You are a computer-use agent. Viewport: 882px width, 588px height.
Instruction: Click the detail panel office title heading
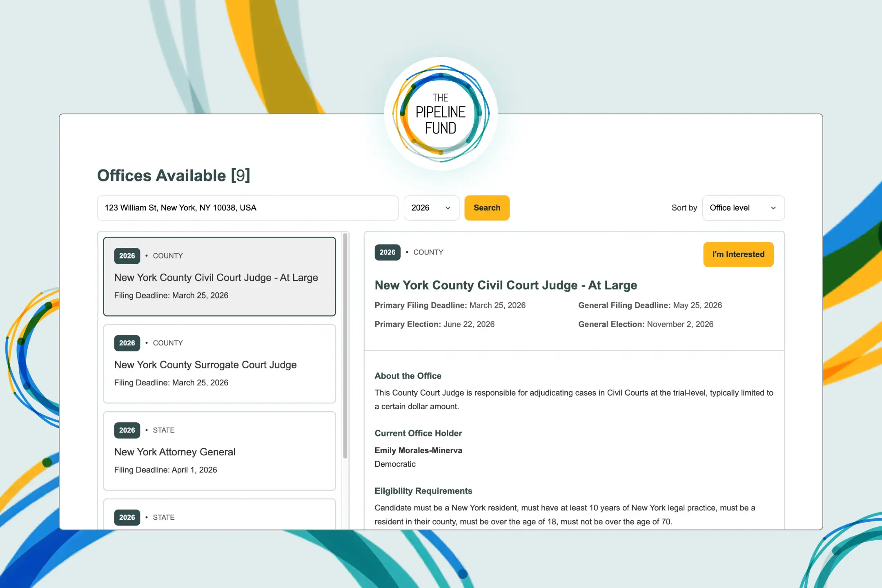pos(506,285)
